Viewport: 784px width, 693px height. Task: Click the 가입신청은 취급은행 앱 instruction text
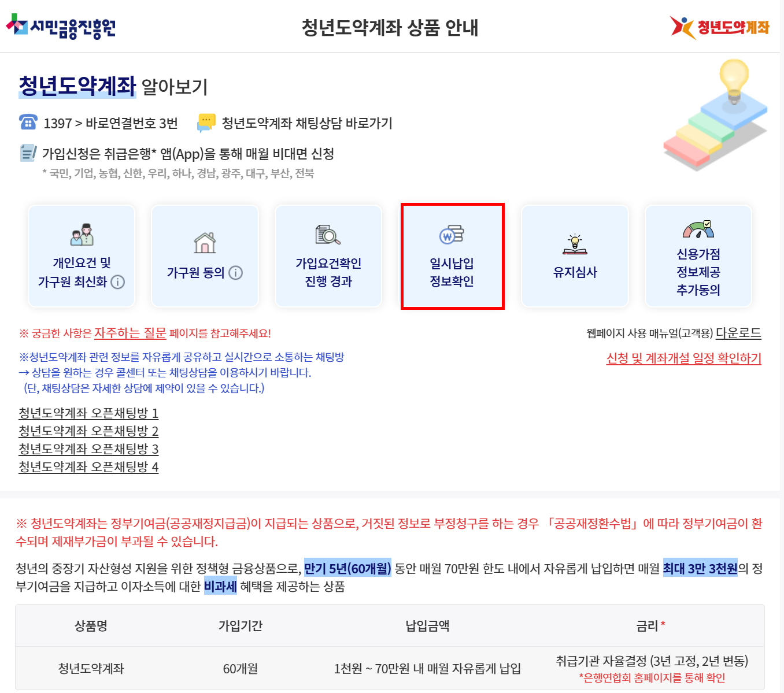[188, 154]
